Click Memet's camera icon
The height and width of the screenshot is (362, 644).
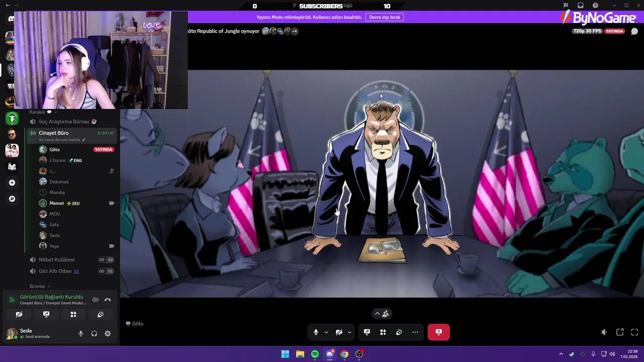(x=112, y=203)
